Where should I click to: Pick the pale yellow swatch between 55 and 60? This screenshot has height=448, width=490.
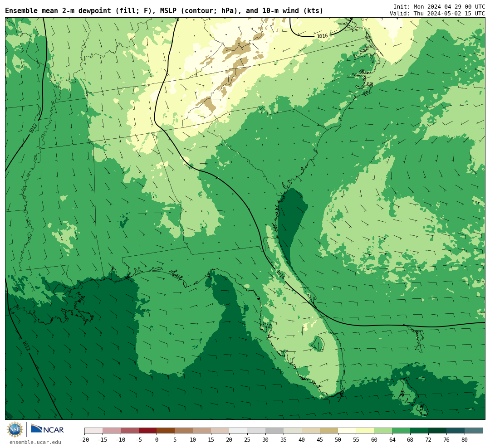365,431
